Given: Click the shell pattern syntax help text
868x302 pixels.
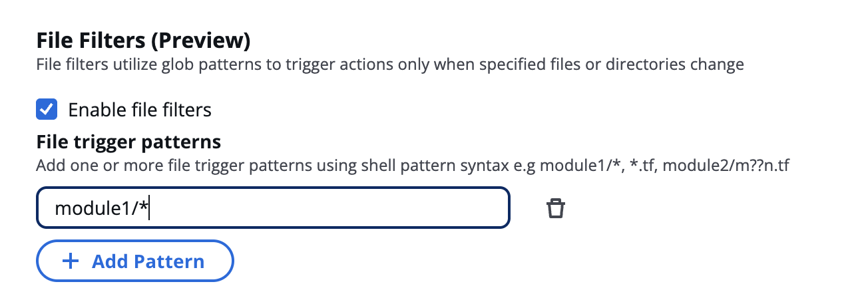Looking at the screenshot, I should 413,164.
